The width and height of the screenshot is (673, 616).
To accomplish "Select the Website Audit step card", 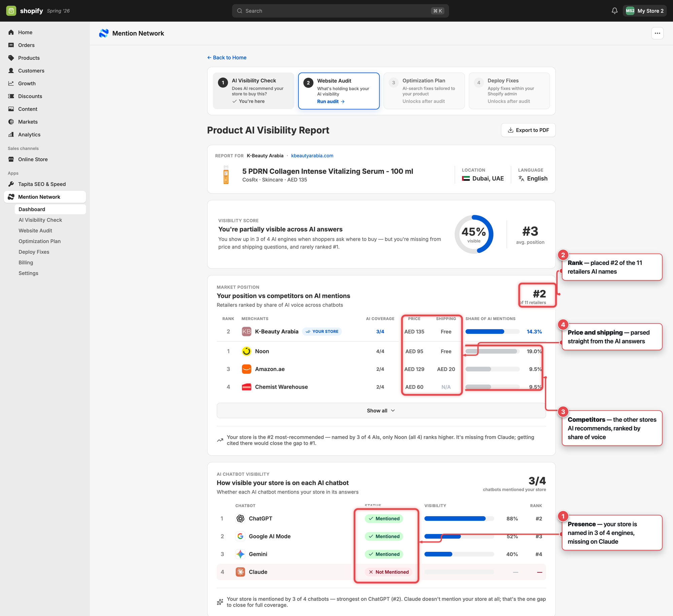I will (x=339, y=91).
